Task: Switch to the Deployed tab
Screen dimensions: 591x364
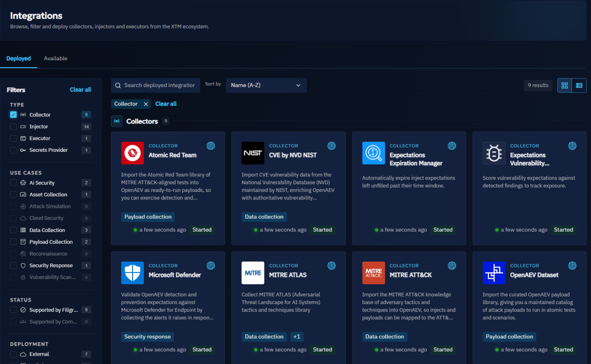Action: 19,59
